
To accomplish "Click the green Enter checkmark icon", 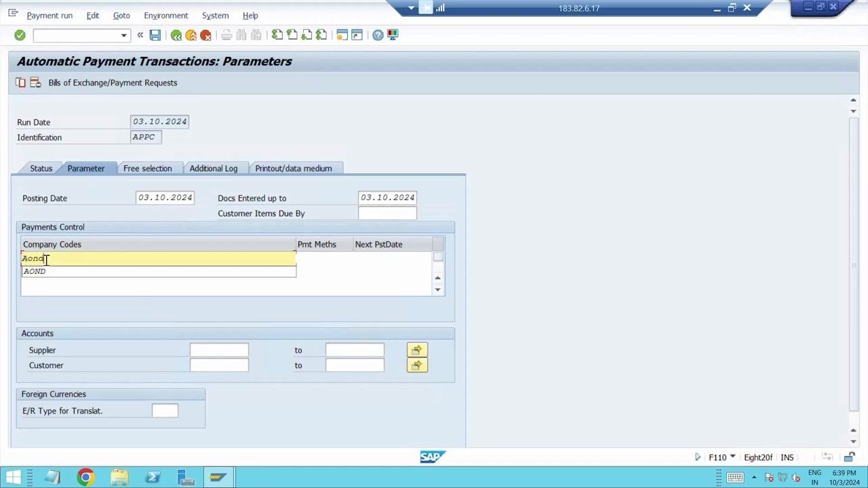I will pyautogui.click(x=20, y=35).
